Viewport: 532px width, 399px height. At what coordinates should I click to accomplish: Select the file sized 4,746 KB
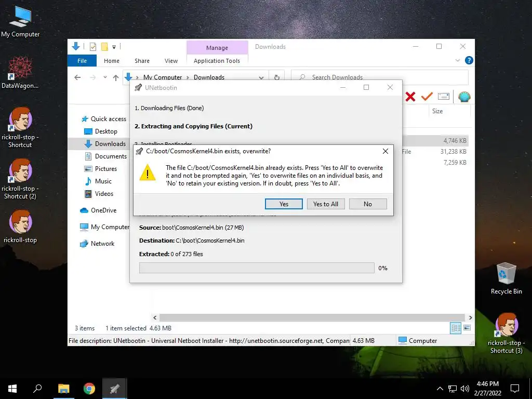click(455, 140)
